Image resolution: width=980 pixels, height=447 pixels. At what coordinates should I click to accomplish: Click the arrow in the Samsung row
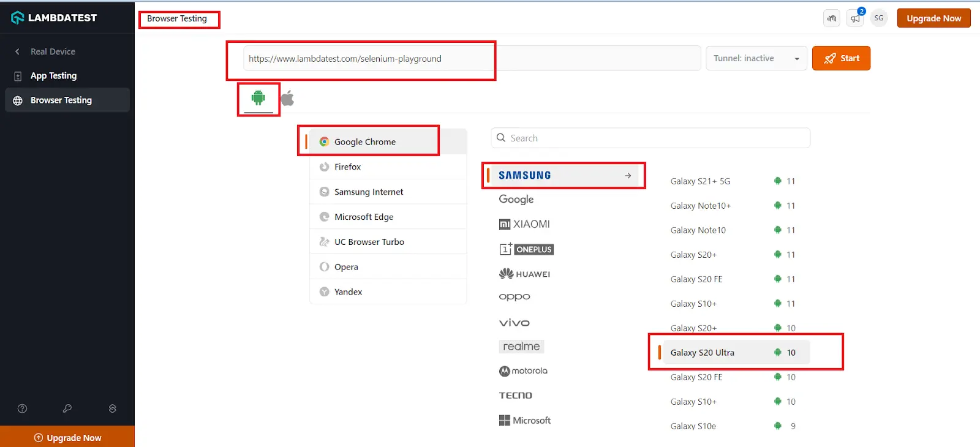pyautogui.click(x=628, y=176)
